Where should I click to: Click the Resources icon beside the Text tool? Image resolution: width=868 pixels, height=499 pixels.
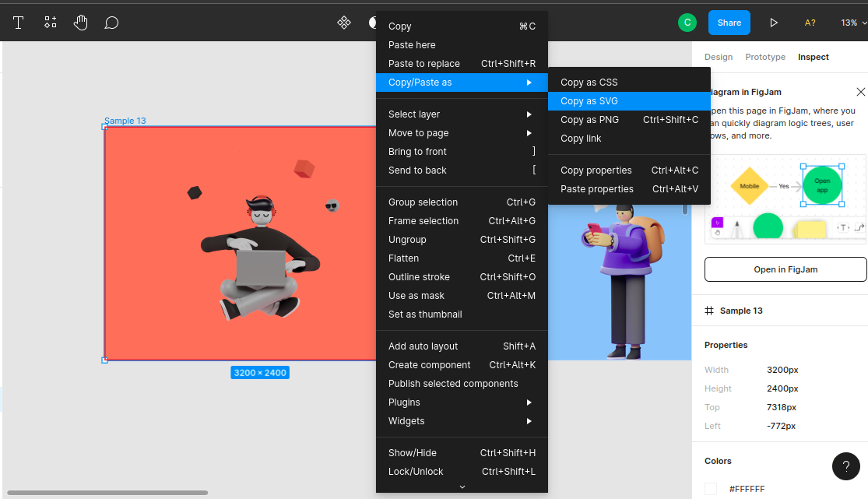pos(50,23)
